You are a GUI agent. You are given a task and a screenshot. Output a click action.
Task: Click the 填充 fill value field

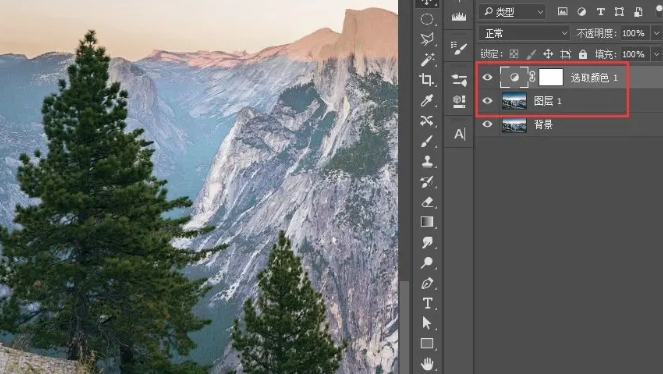(x=633, y=54)
